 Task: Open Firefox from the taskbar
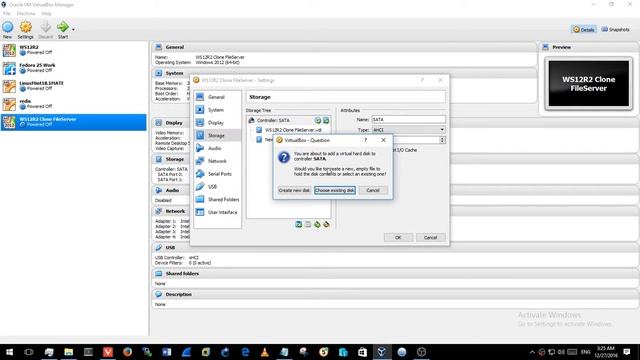(127, 352)
